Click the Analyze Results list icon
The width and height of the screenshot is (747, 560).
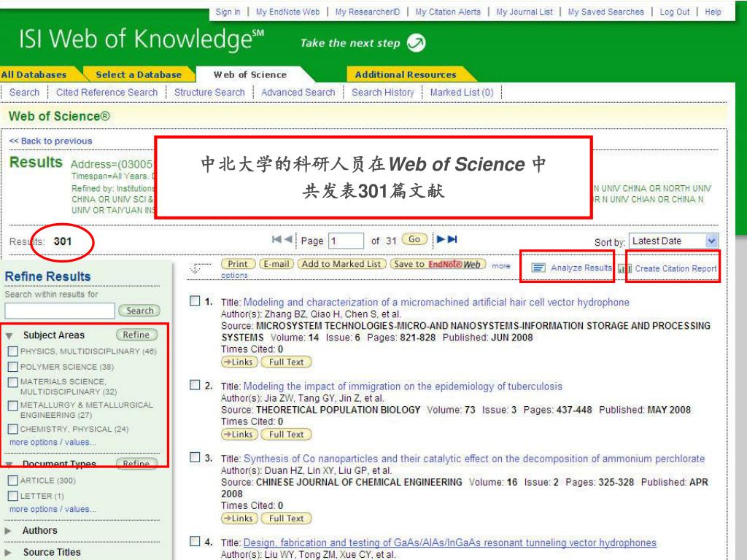point(538,268)
